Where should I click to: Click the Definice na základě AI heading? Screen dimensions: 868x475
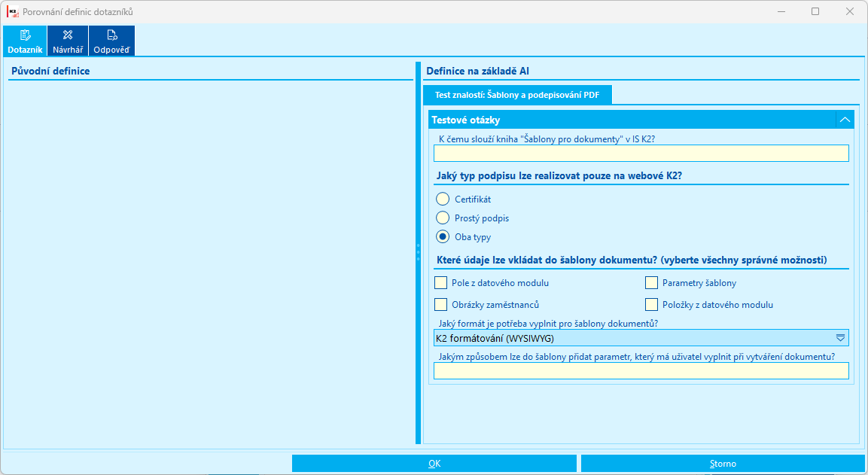tap(478, 71)
